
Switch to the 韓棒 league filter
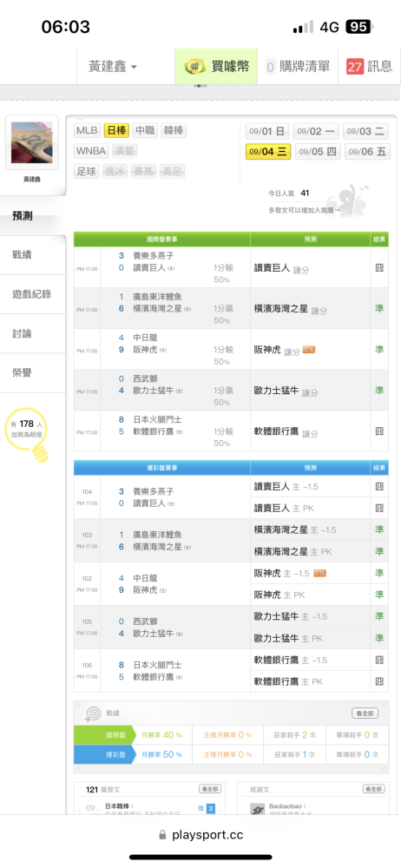pos(174,131)
